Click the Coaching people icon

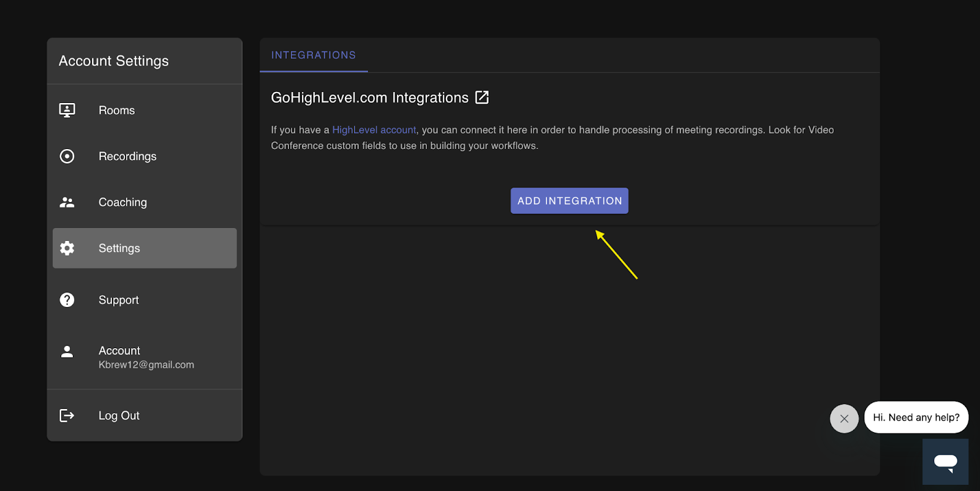(x=67, y=202)
